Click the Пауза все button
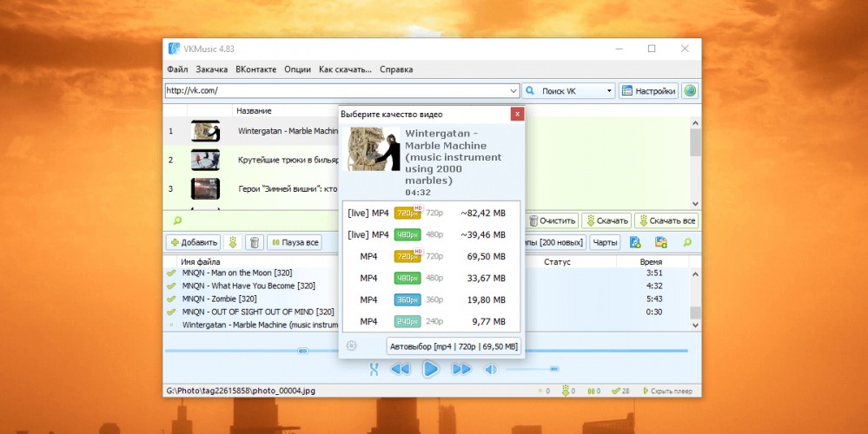 295,242
